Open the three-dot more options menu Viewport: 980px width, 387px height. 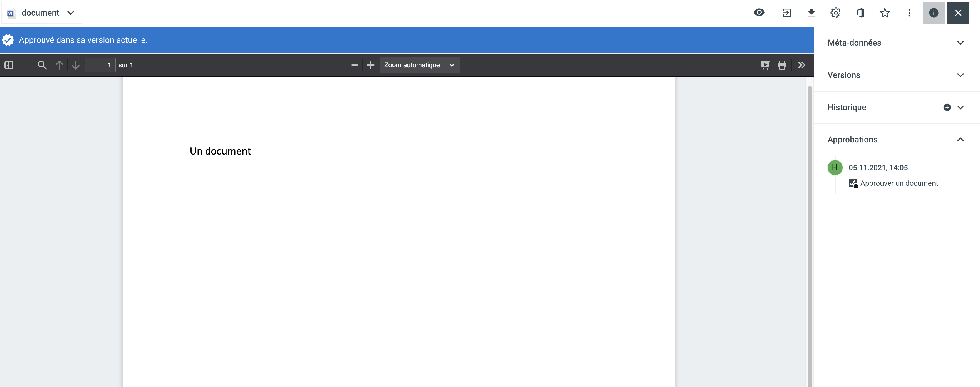(909, 13)
